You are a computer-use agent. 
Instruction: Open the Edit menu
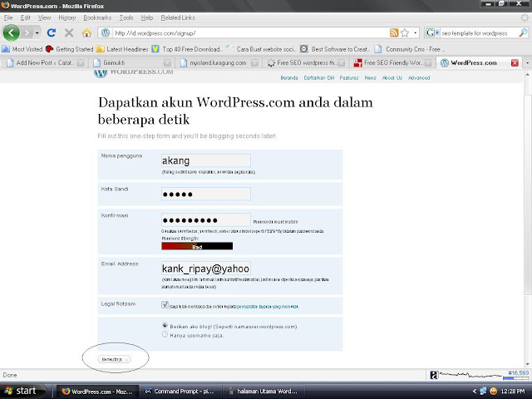pos(25,17)
